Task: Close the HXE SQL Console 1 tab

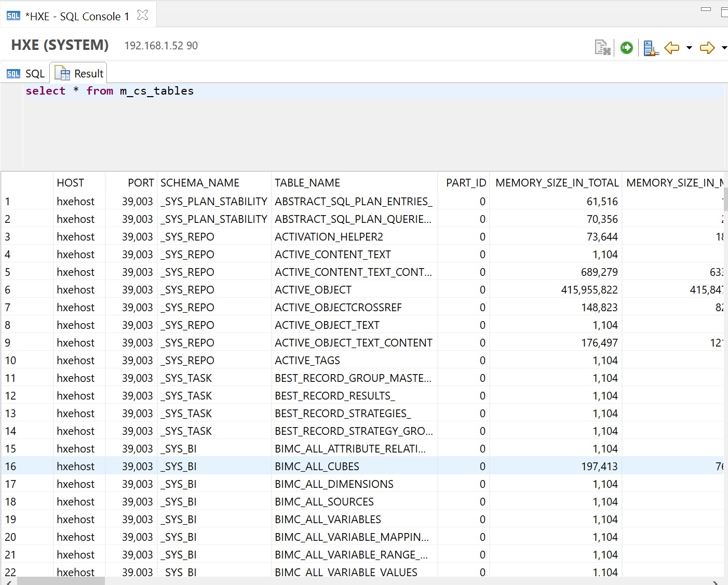Action: click(x=142, y=15)
